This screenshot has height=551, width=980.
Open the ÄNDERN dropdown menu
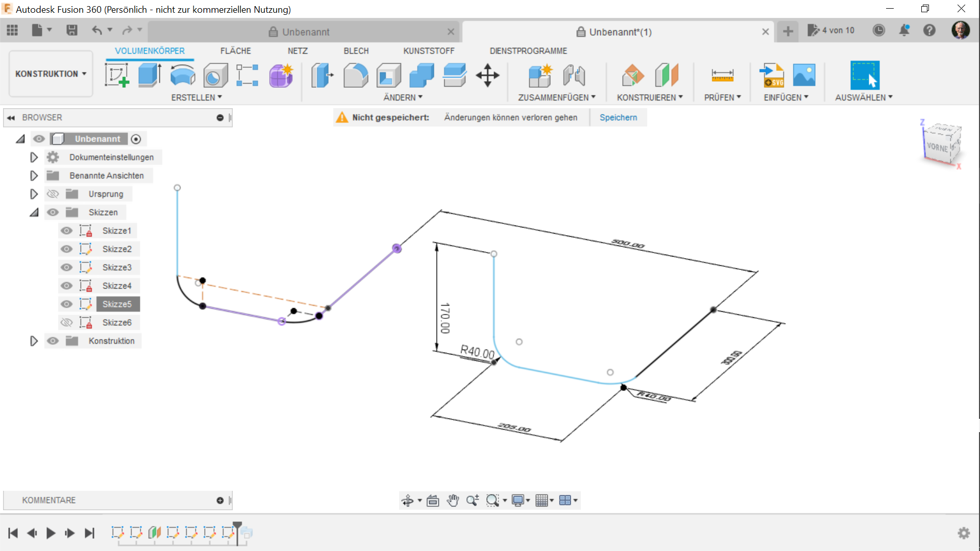coord(403,97)
